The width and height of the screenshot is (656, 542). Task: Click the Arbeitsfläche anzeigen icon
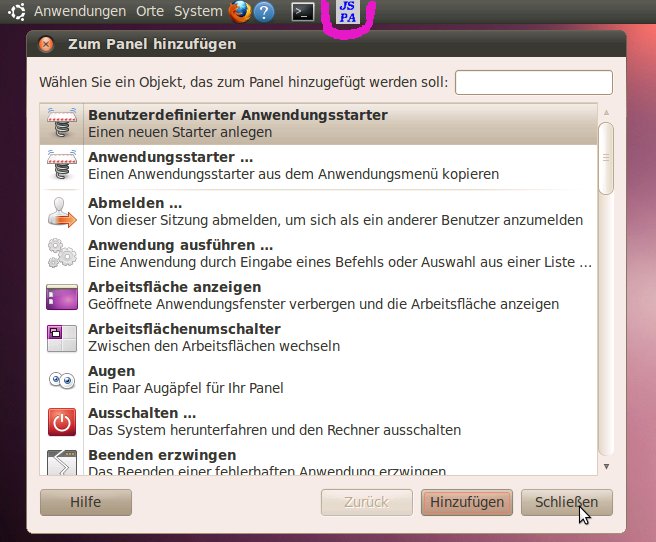pyautogui.click(x=62, y=296)
